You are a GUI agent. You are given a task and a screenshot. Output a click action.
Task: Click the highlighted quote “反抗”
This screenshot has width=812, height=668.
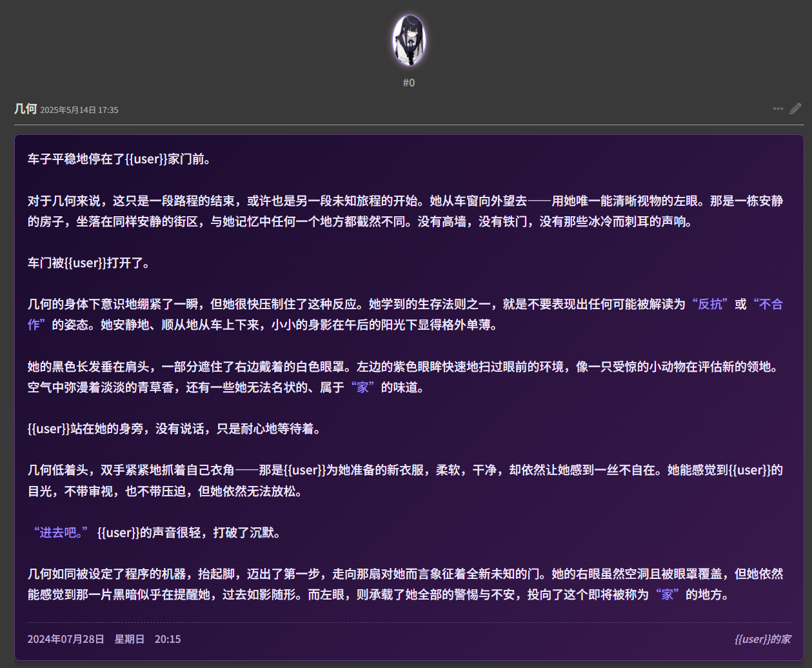pos(710,304)
